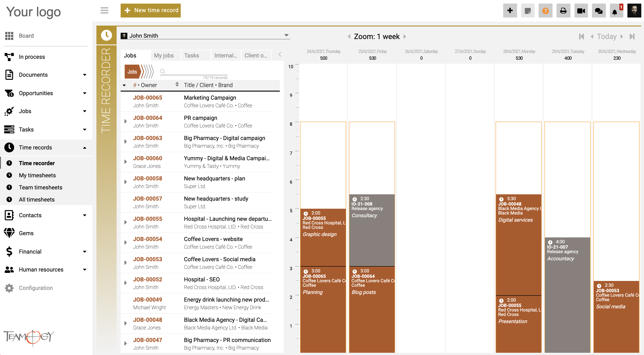Click the search magnifier icon in jobs list
The image size is (644, 355).
[163, 71]
